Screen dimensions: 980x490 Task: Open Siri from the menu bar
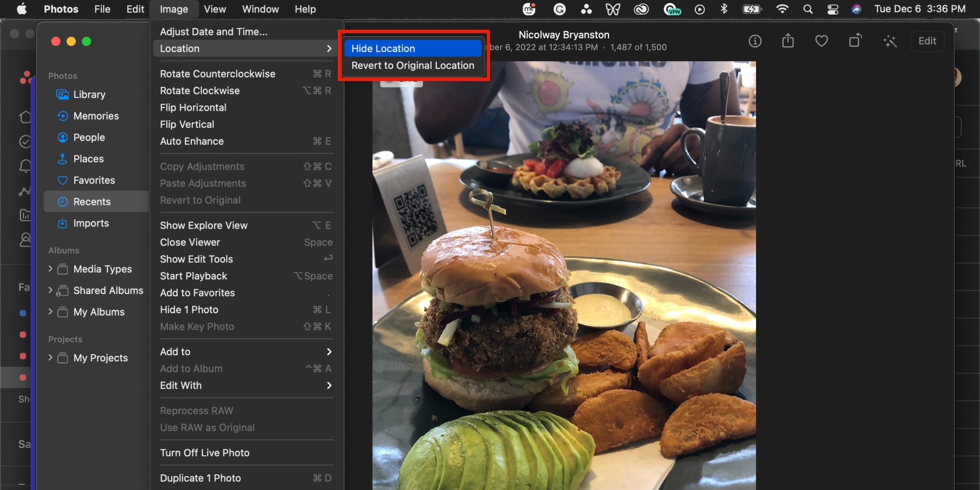[856, 9]
